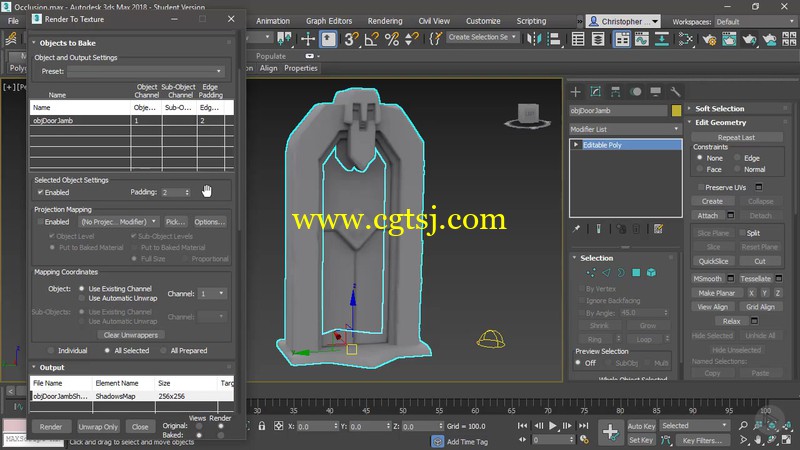The image size is (800, 450).
Task: Toggle Spinner Snap in toolbar
Action: coord(411,39)
